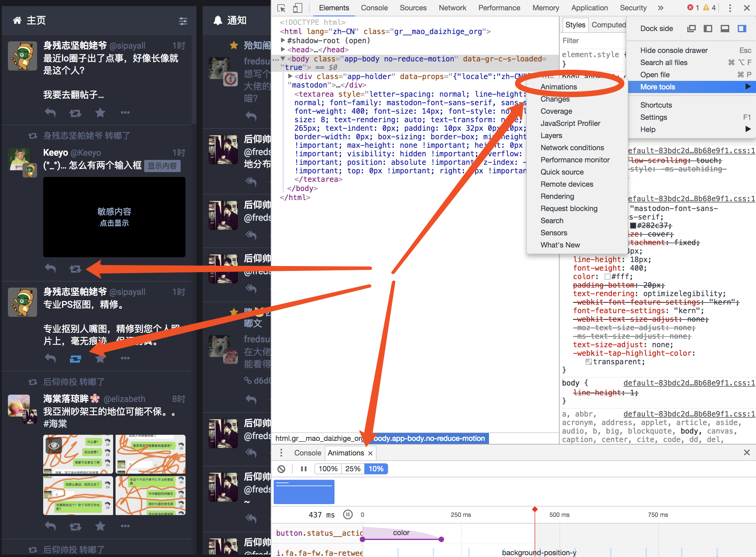Choose Animations in More tools submenu
This screenshot has width=756, height=557.
(558, 87)
